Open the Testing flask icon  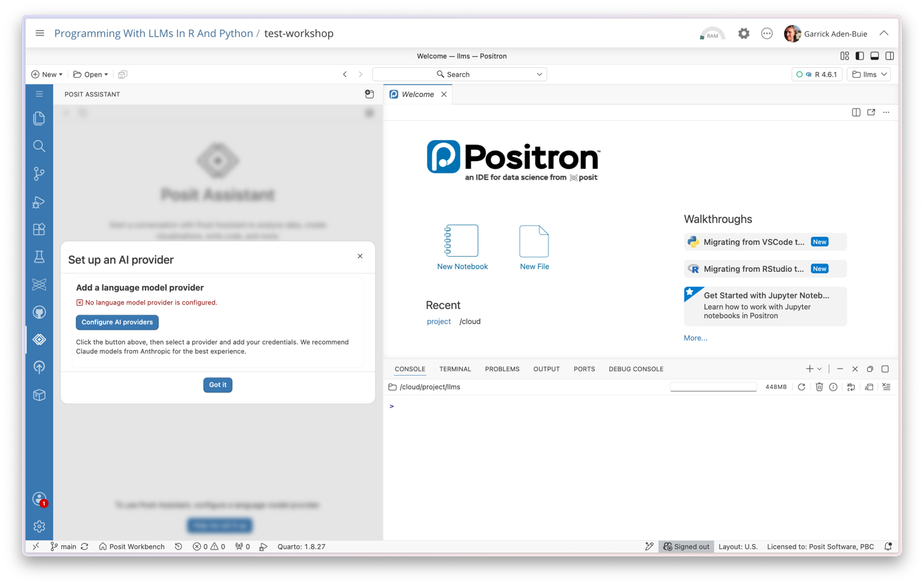point(39,257)
